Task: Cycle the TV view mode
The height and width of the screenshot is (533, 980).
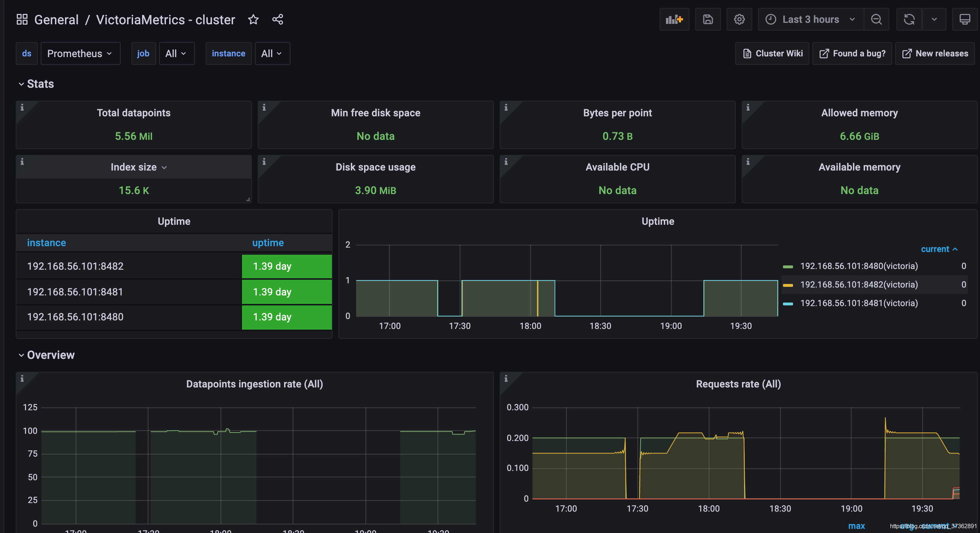Action: pyautogui.click(x=964, y=19)
